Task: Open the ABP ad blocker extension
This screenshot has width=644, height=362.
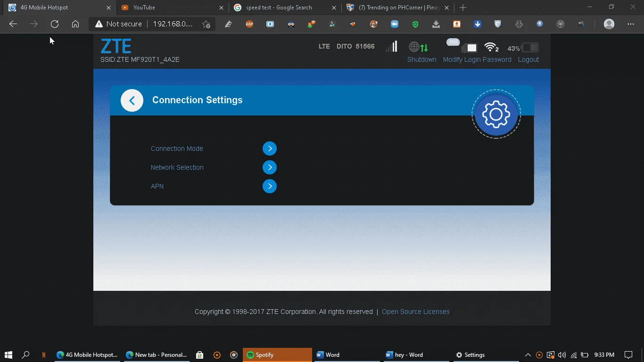Action: coord(249,24)
